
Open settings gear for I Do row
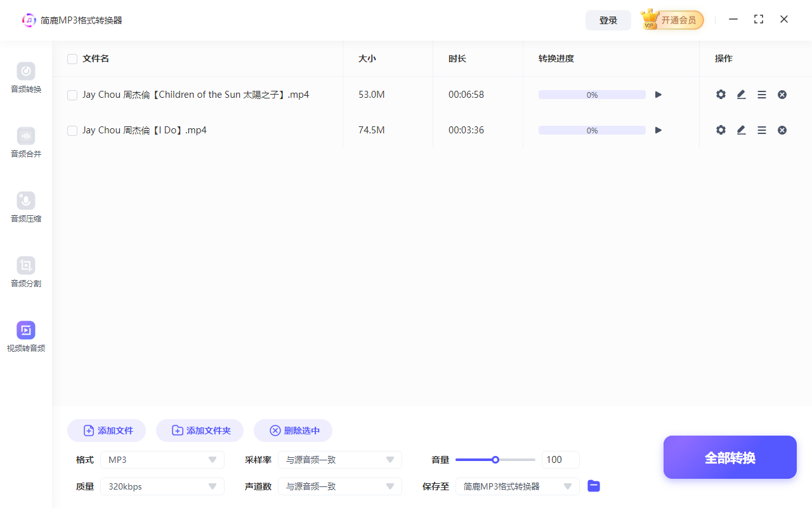[721, 130]
